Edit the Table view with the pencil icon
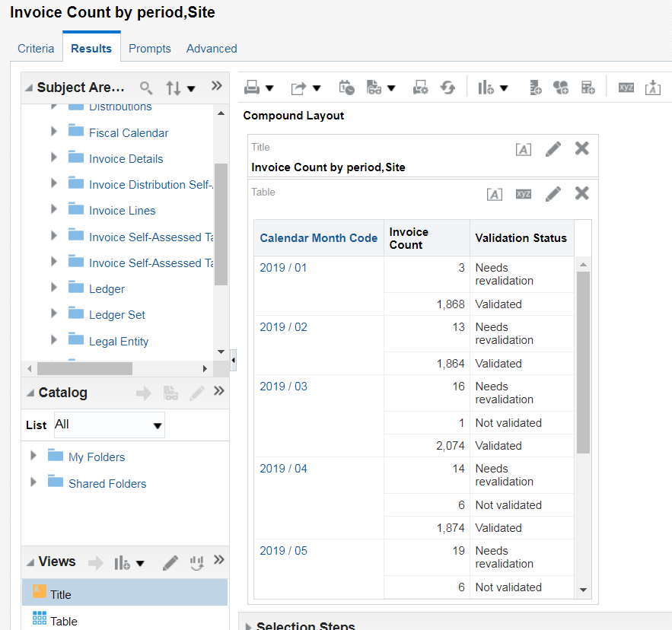This screenshot has width=672, height=630. [x=553, y=193]
